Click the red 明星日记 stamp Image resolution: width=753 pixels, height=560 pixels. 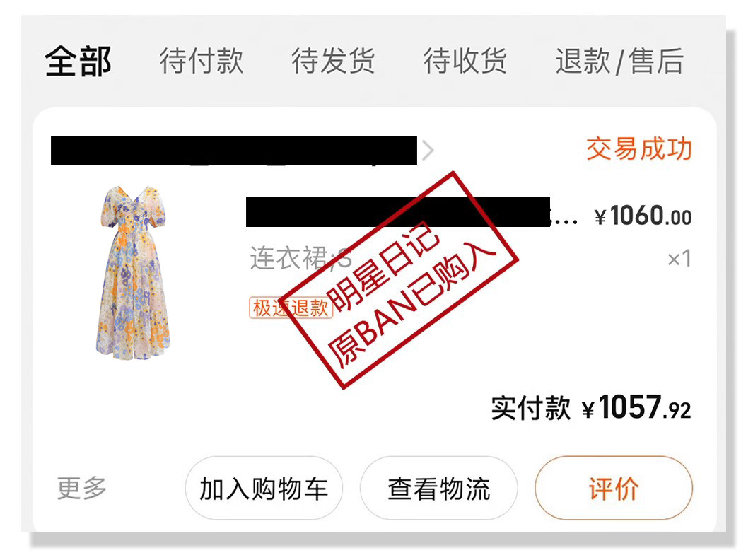click(x=399, y=280)
